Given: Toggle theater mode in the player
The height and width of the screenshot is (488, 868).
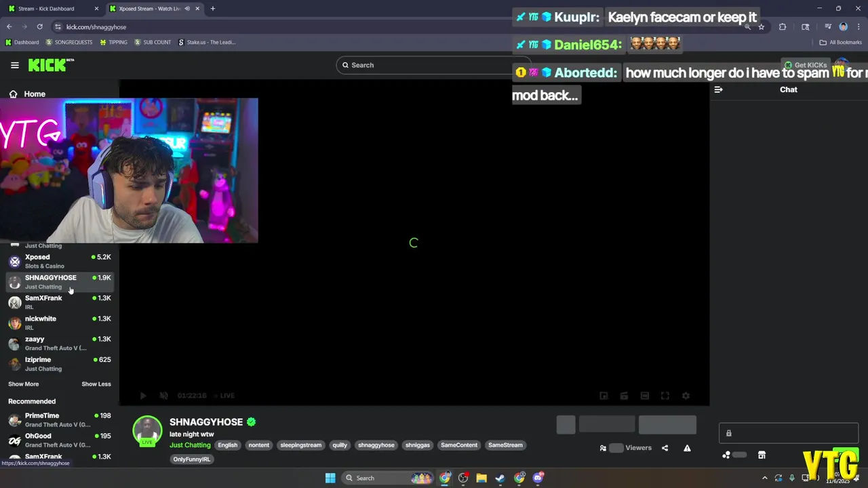Looking at the screenshot, I should [645, 396].
